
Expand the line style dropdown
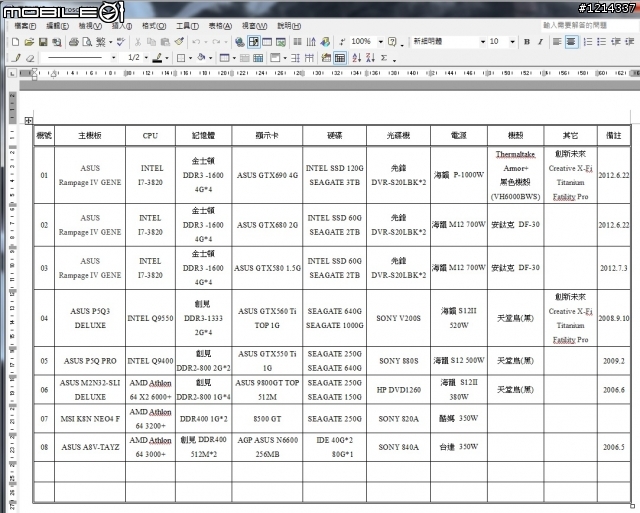tap(113, 58)
